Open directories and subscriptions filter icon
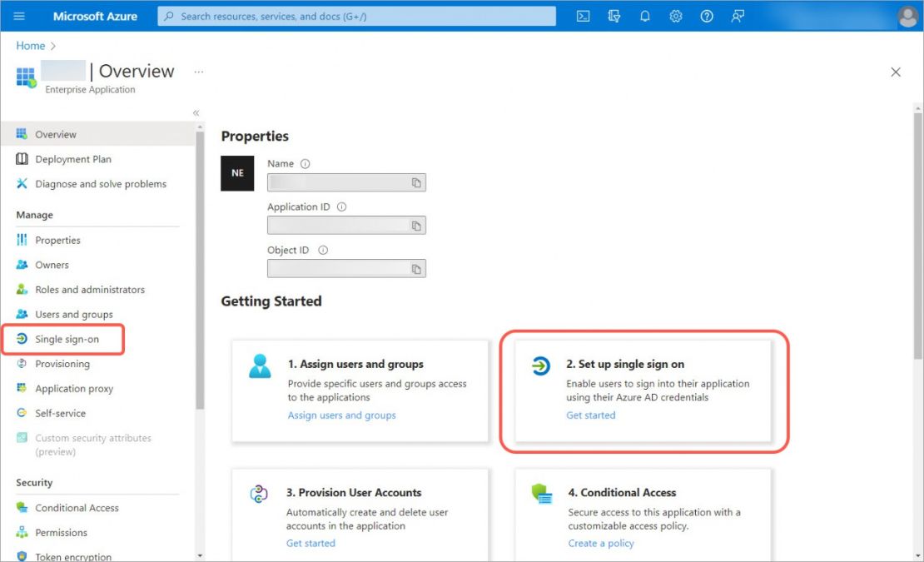 (x=614, y=17)
